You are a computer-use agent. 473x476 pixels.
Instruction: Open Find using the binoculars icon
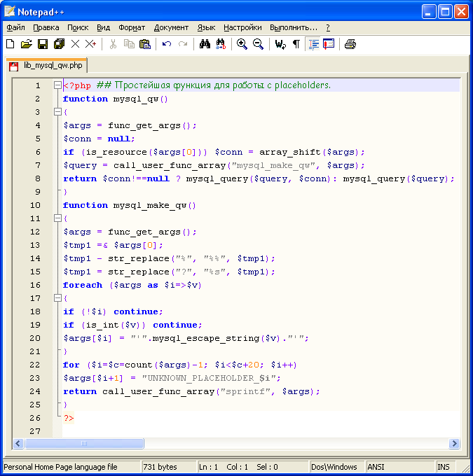tap(205, 44)
